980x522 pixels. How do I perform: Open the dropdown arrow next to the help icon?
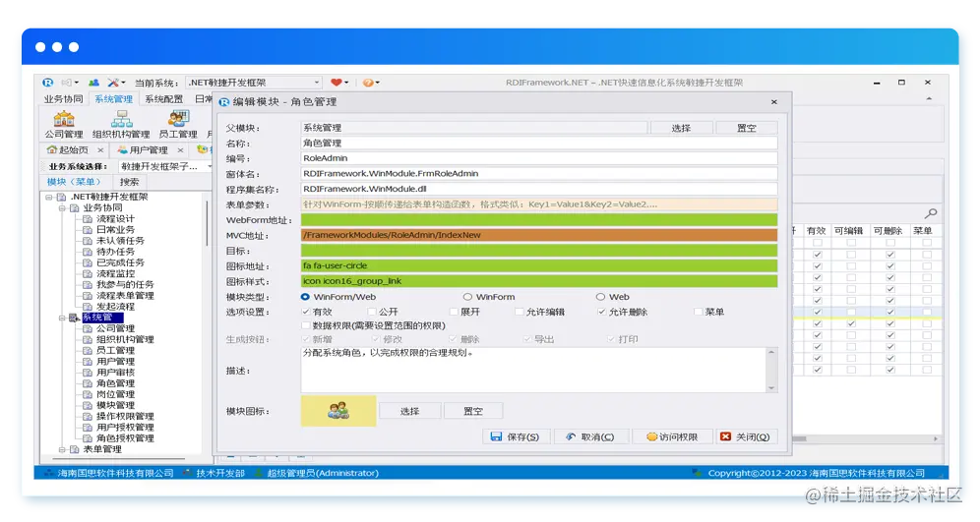378,83
